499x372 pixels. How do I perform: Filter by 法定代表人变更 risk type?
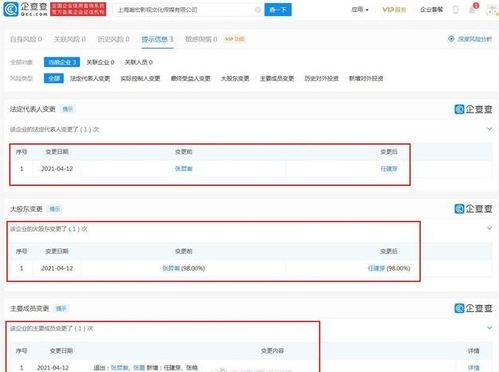pos(90,78)
